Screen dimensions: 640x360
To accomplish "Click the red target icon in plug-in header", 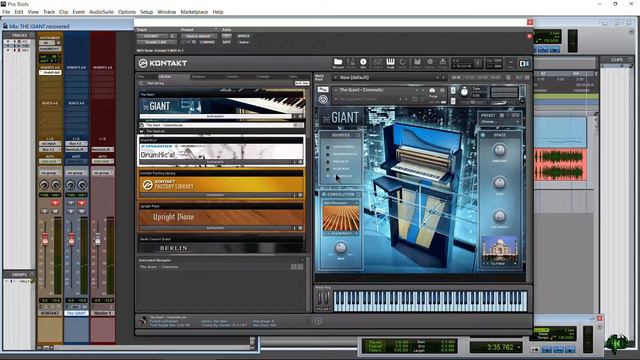I will click(529, 36).
